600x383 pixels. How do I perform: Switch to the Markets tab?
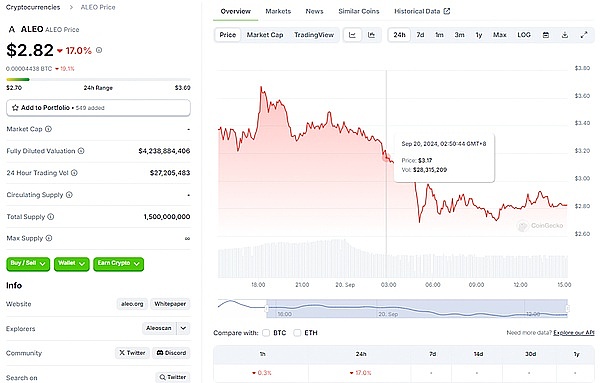coord(278,11)
